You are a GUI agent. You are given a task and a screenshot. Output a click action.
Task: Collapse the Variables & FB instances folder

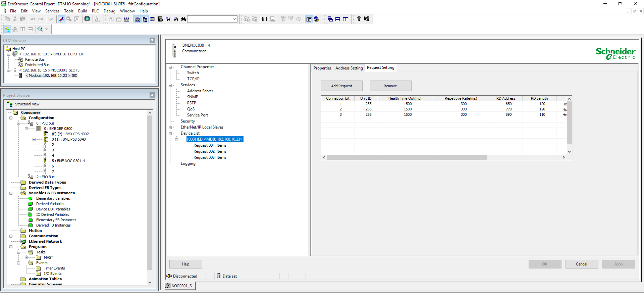pos(11,193)
